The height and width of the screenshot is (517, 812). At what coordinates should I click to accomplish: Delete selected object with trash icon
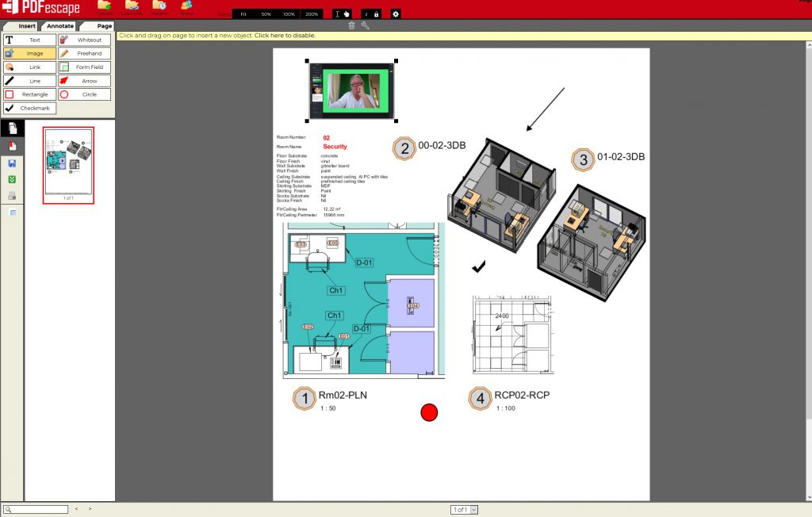(352, 25)
